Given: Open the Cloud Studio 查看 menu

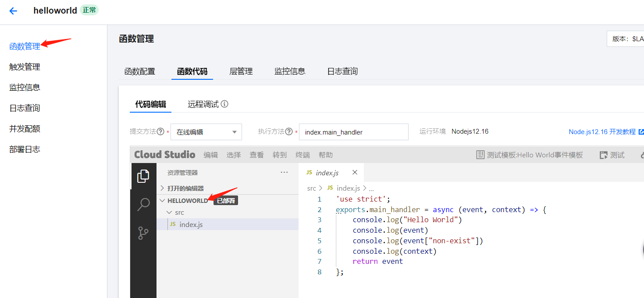Looking at the screenshot, I should [256, 155].
